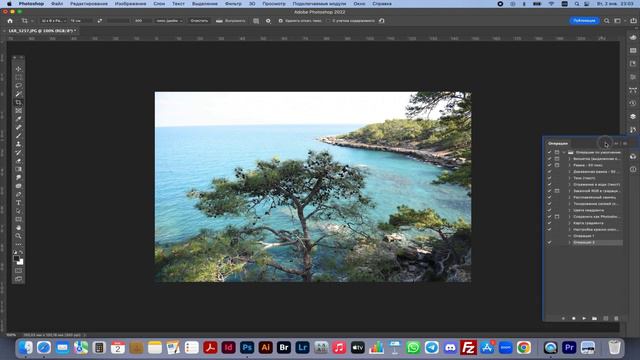This screenshot has height=360, width=640.
Task: Enable 'С учетом содержимого' checkbox
Action: (x=328, y=21)
